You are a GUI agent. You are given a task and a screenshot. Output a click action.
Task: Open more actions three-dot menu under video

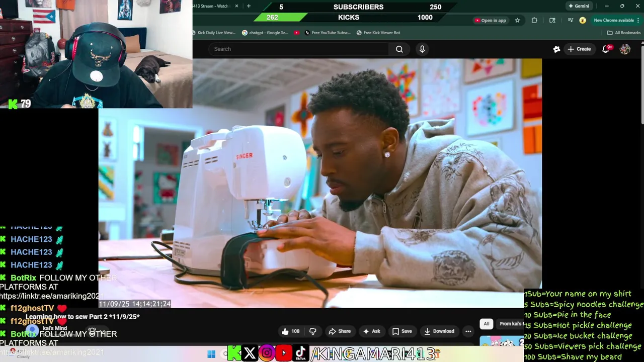pos(468,331)
